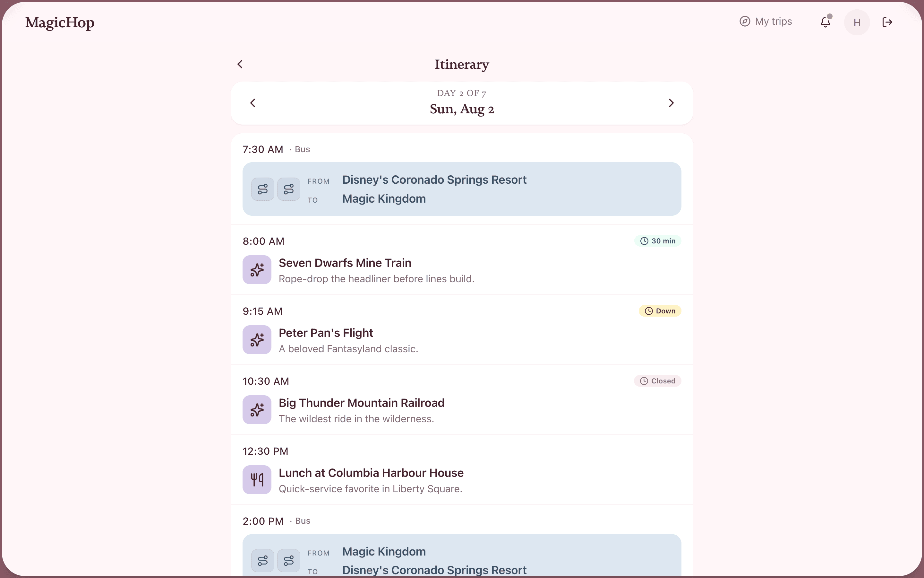Screen dimensions: 924x578
Task: Select the Closed status badge
Action: pos(658,381)
